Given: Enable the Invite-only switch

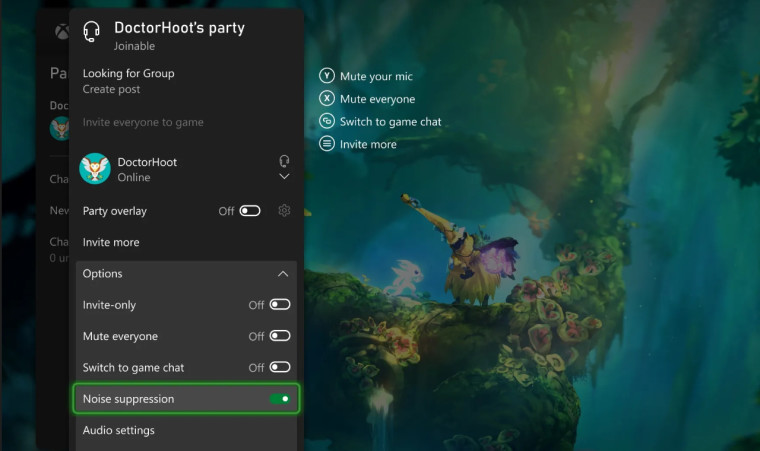Looking at the screenshot, I should click(x=280, y=305).
